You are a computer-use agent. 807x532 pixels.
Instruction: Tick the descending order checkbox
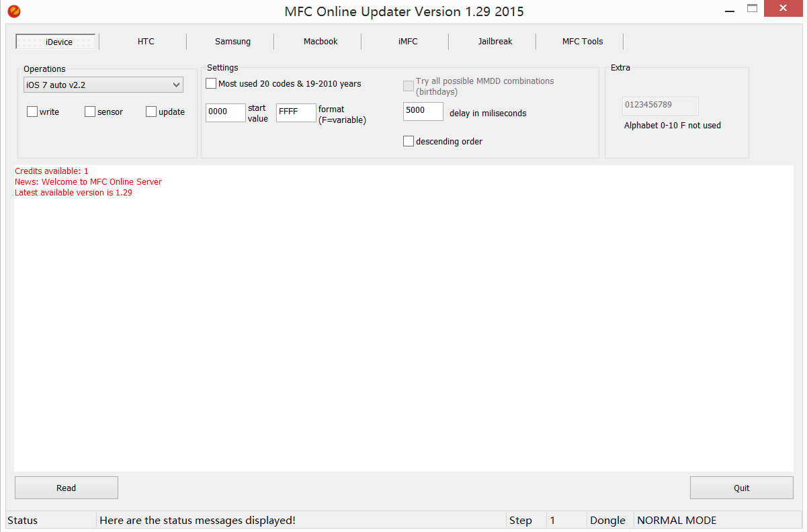[409, 141]
